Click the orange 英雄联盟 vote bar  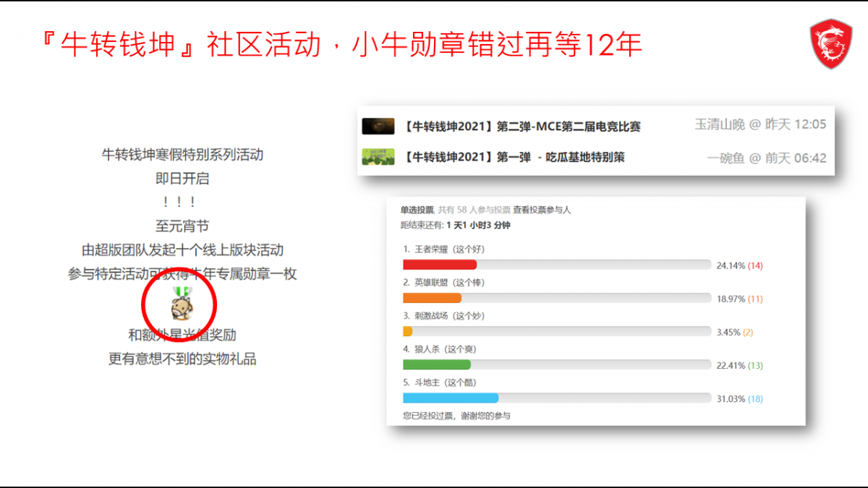click(432, 298)
